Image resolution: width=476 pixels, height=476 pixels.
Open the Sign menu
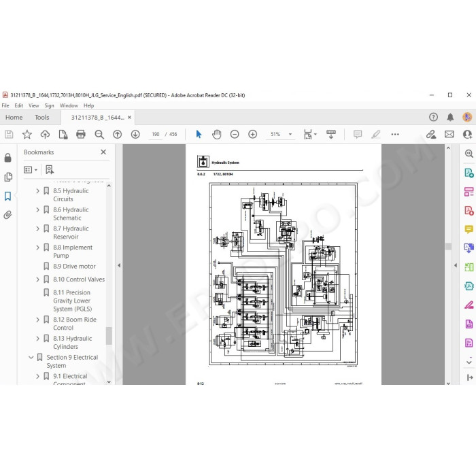49,105
